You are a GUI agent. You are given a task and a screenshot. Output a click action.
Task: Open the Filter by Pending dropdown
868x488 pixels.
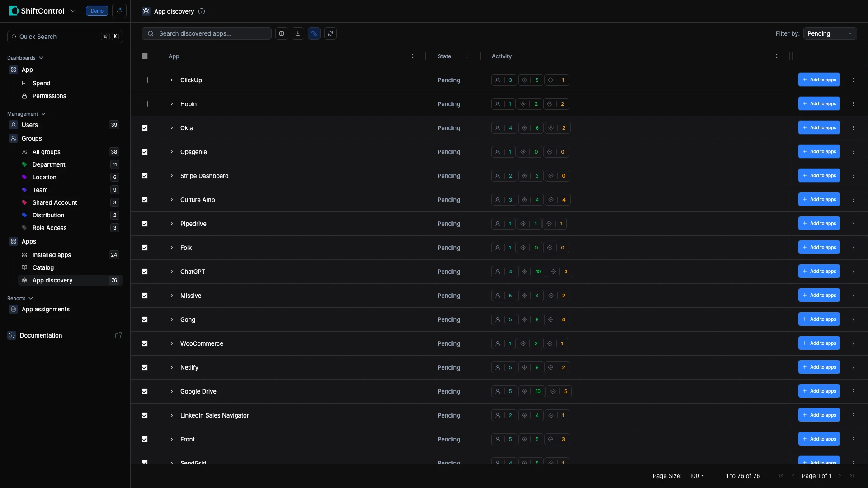click(830, 33)
